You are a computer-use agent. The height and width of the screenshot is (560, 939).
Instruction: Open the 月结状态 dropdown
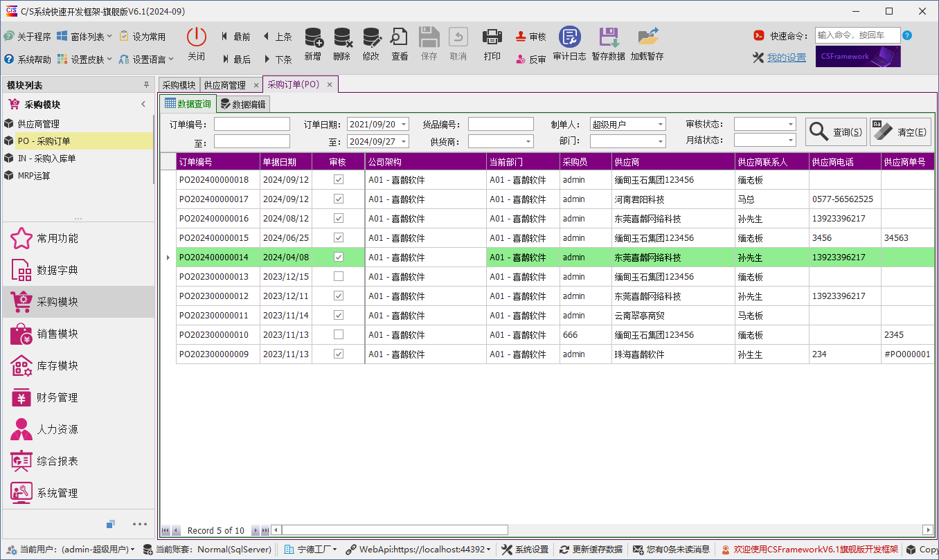[791, 142]
